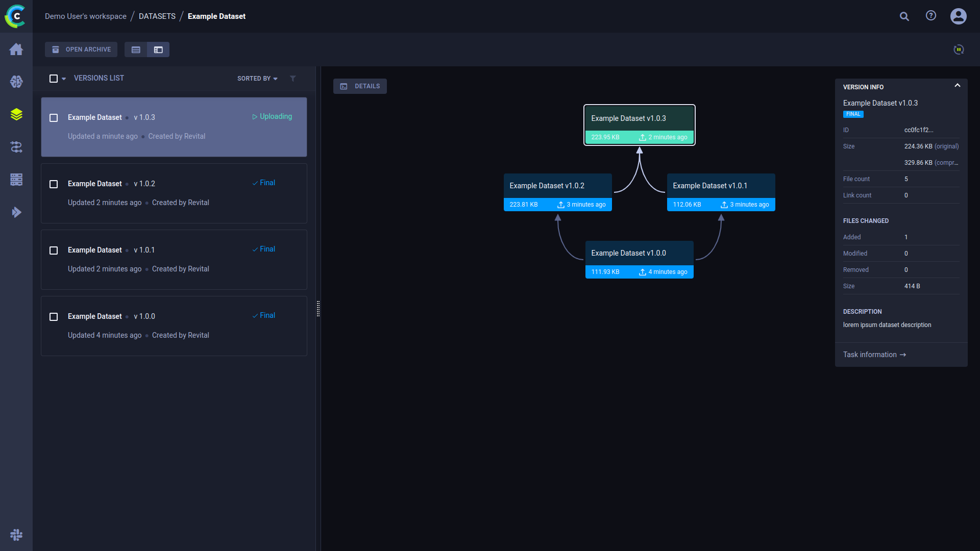Open the user profile avatar

(958, 16)
